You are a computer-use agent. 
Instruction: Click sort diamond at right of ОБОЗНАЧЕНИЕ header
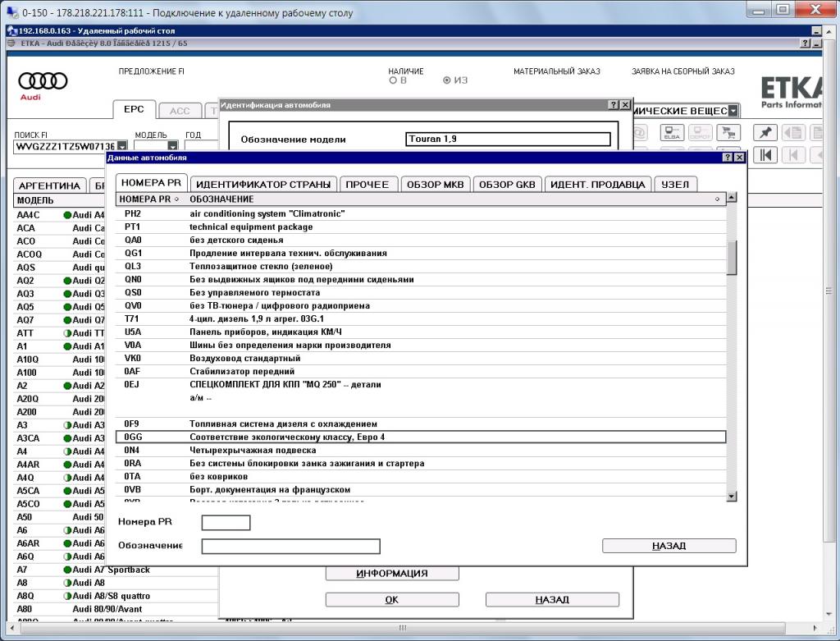coord(717,199)
